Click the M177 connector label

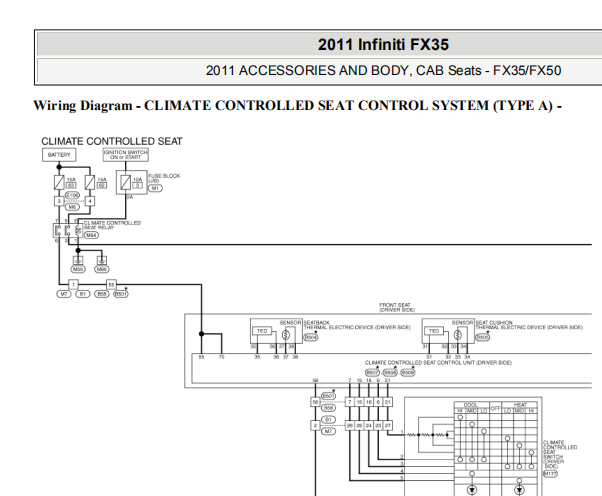point(550,474)
